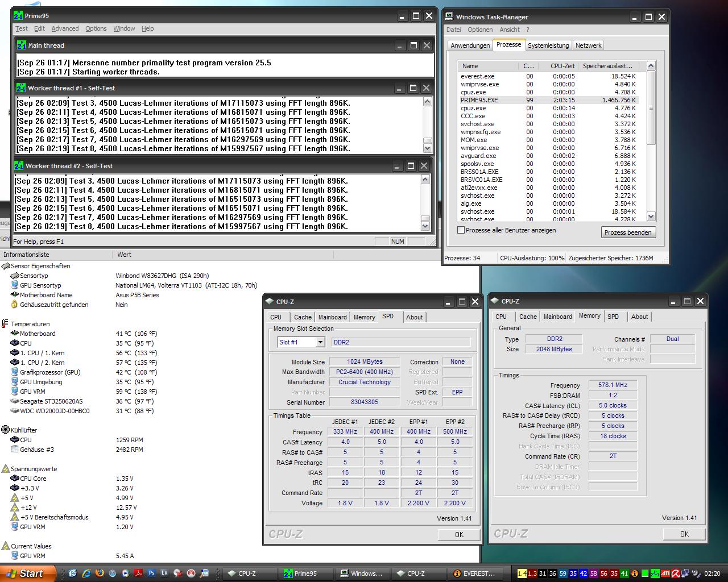Select everest.exe process row
This screenshot has width=728, height=582.
[549, 76]
